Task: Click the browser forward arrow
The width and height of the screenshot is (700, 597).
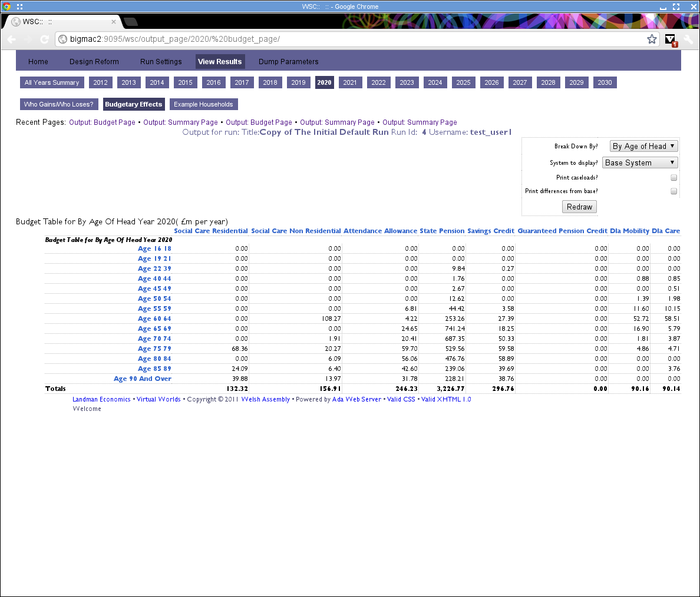Action: (28, 39)
